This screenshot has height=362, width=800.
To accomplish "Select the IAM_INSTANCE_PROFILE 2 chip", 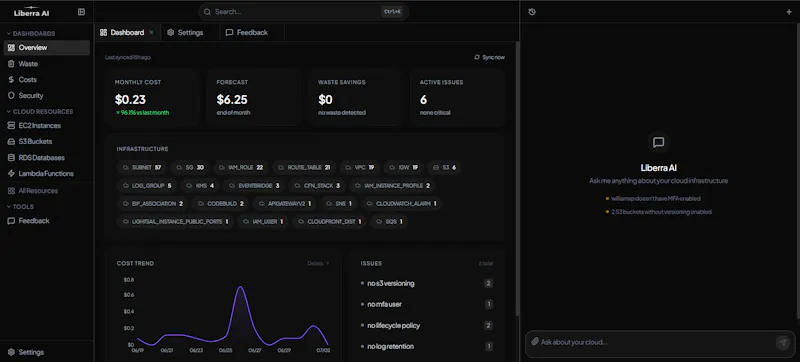I will click(x=392, y=186).
